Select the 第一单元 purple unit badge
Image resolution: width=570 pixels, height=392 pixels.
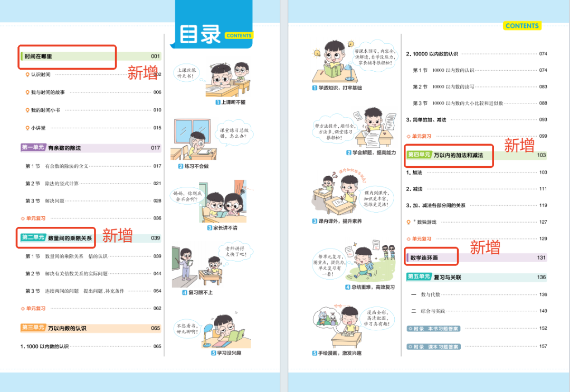click(x=33, y=148)
